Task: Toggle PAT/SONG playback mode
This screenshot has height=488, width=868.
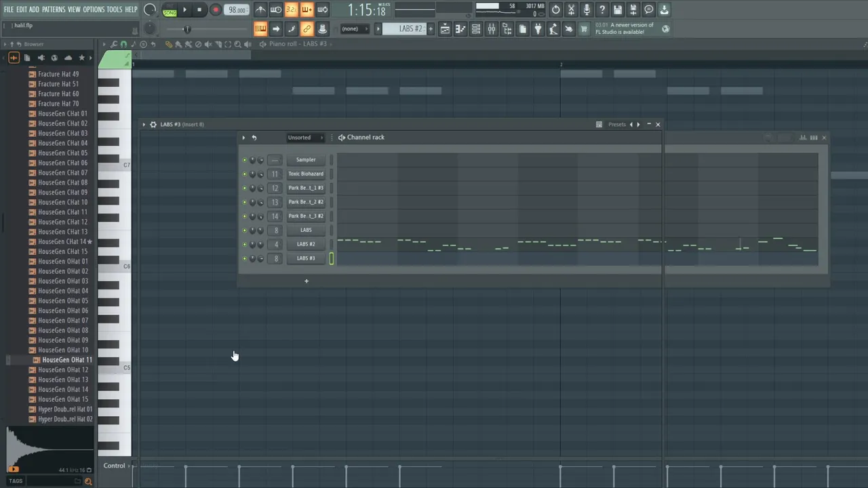Action: [170, 9]
